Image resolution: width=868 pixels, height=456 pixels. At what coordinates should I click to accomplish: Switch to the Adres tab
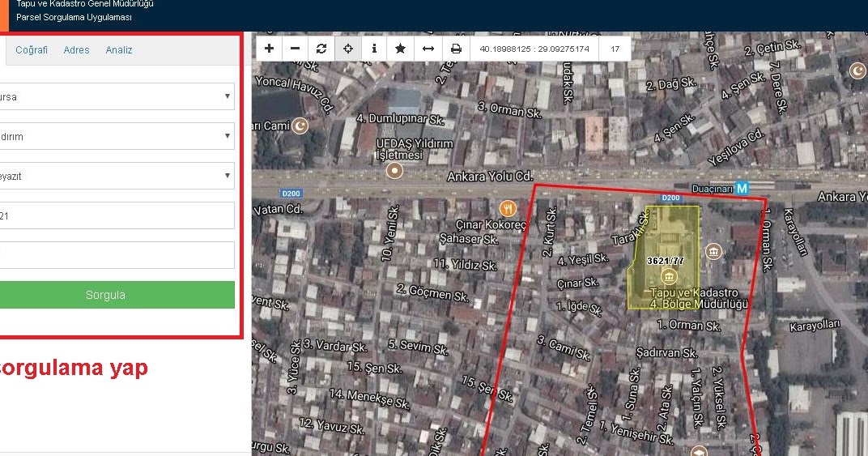[76, 50]
